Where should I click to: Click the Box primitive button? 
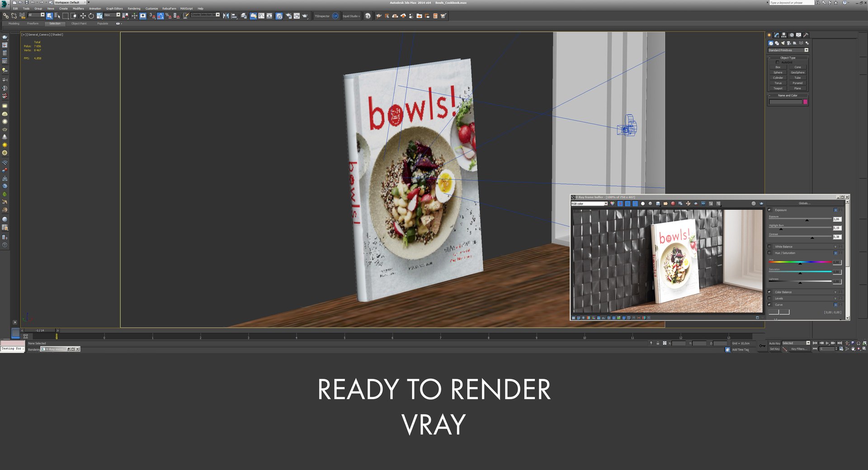[x=778, y=67]
